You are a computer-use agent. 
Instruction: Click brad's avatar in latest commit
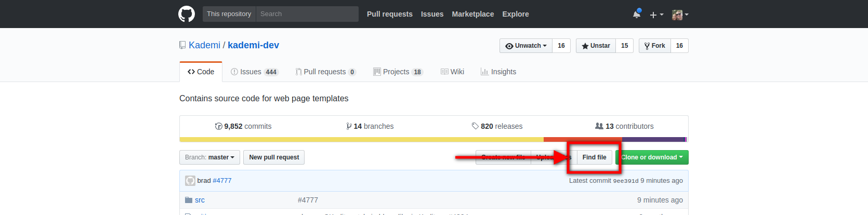click(190, 181)
